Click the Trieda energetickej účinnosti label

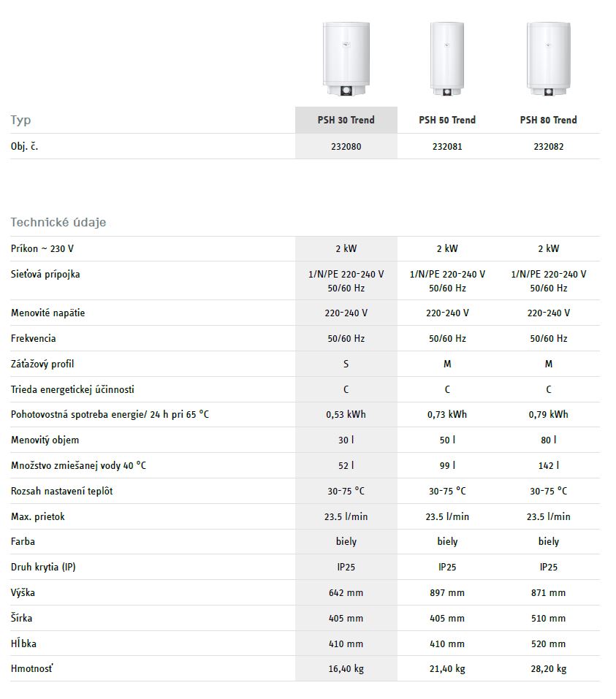(72, 389)
